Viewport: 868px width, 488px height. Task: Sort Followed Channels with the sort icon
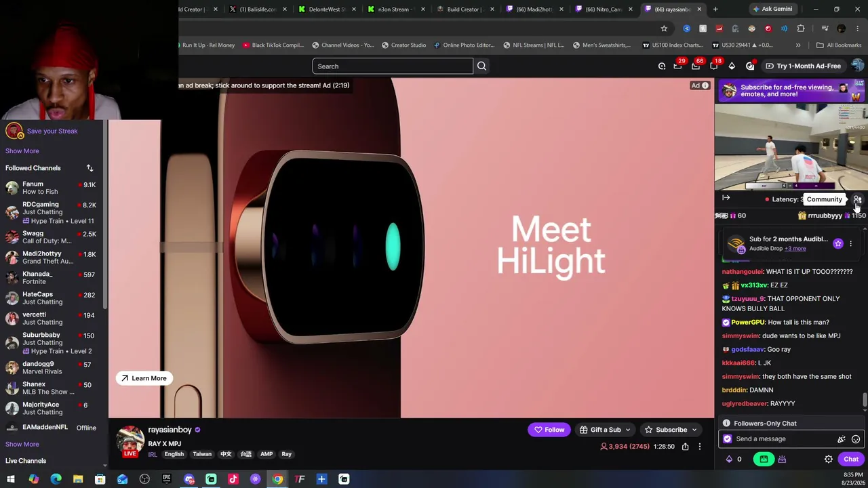coord(90,168)
